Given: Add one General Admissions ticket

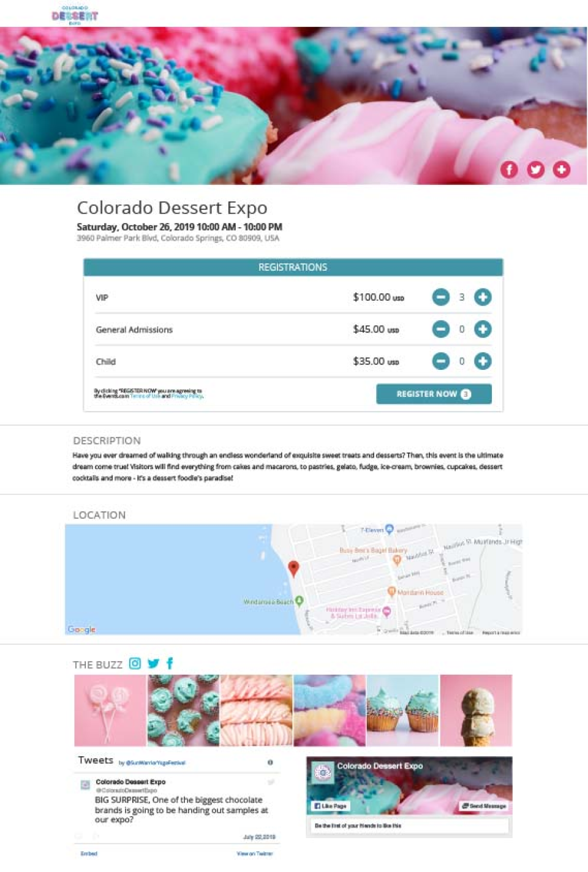Looking at the screenshot, I should point(483,329).
